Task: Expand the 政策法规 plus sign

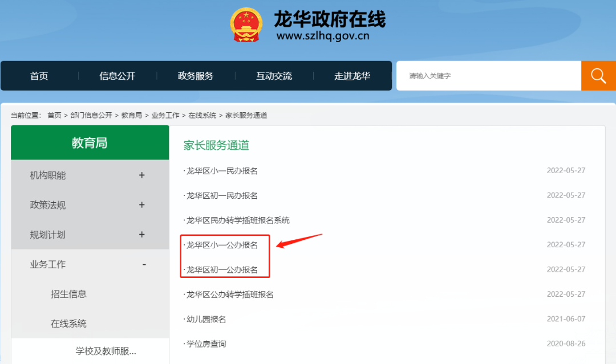Action: [142, 205]
